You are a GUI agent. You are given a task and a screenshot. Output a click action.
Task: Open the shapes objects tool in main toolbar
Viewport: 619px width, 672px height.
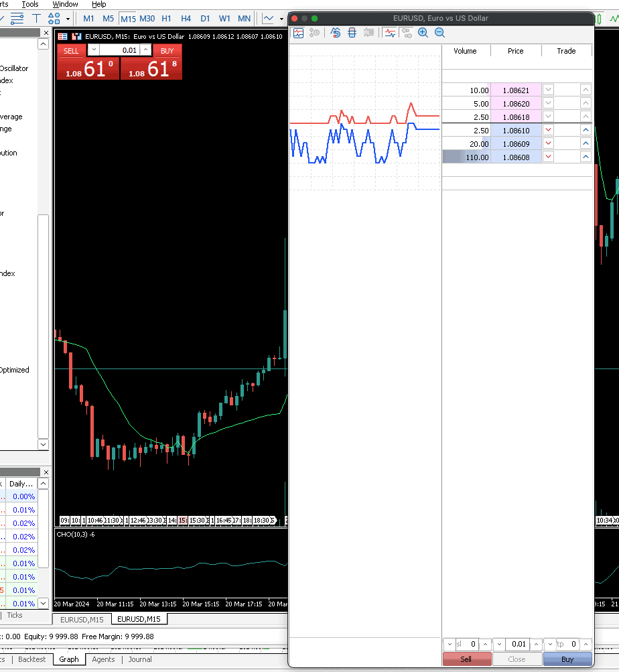pyautogui.click(x=54, y=19)
